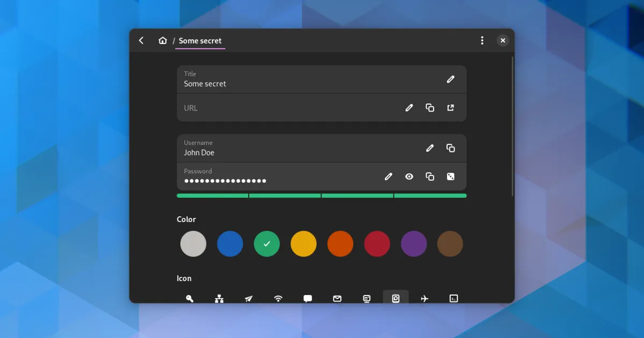Go back with the header arrow
Viewport: 644px width, 338px height.
(141, 41)
